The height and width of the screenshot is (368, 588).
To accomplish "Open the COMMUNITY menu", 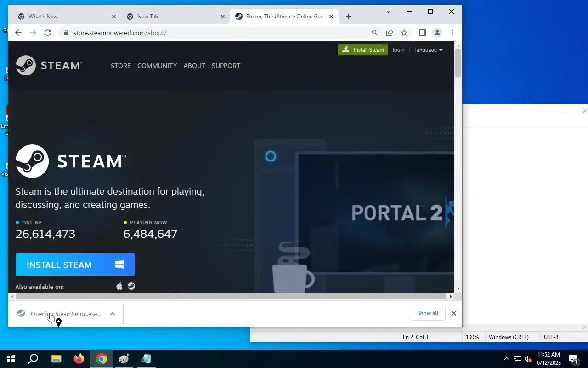I will tap(157, 66).
